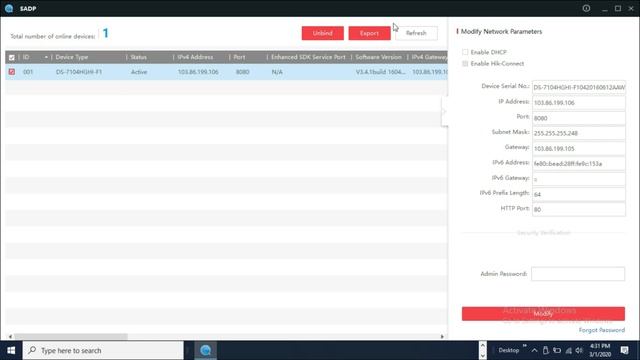Click the horizontal scrollbar thumb
640x360 pixels.
pyautogui.click(x=71, y=337)
